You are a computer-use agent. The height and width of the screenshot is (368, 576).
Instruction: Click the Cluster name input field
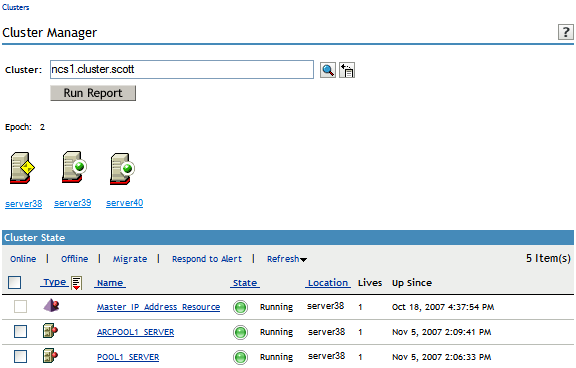pyautogui.click(x=182, y=69)
